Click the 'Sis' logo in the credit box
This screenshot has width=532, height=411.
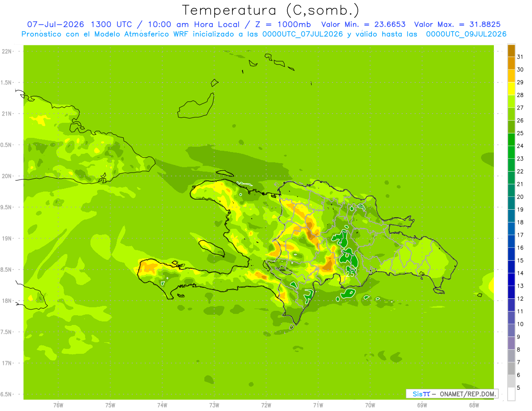coord(417,394)
